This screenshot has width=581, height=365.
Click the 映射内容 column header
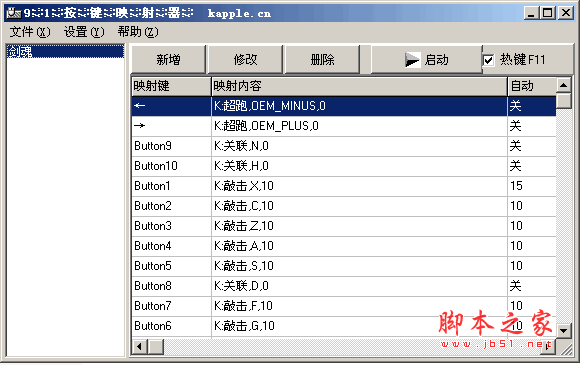coord(359,86)
